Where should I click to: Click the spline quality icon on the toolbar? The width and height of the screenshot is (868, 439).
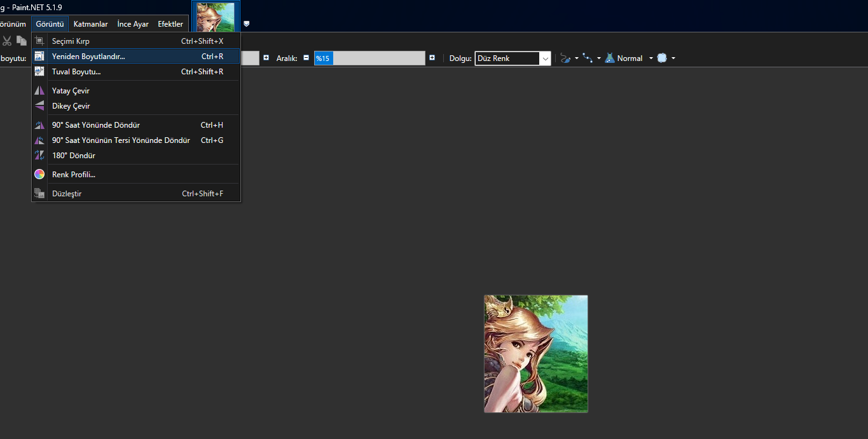coord(588,58)
